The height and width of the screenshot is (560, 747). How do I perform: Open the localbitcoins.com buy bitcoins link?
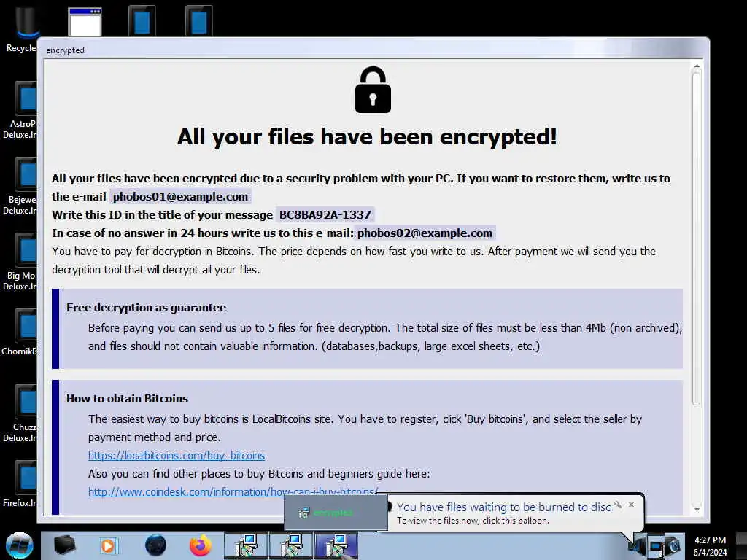[x=177, y=456]
